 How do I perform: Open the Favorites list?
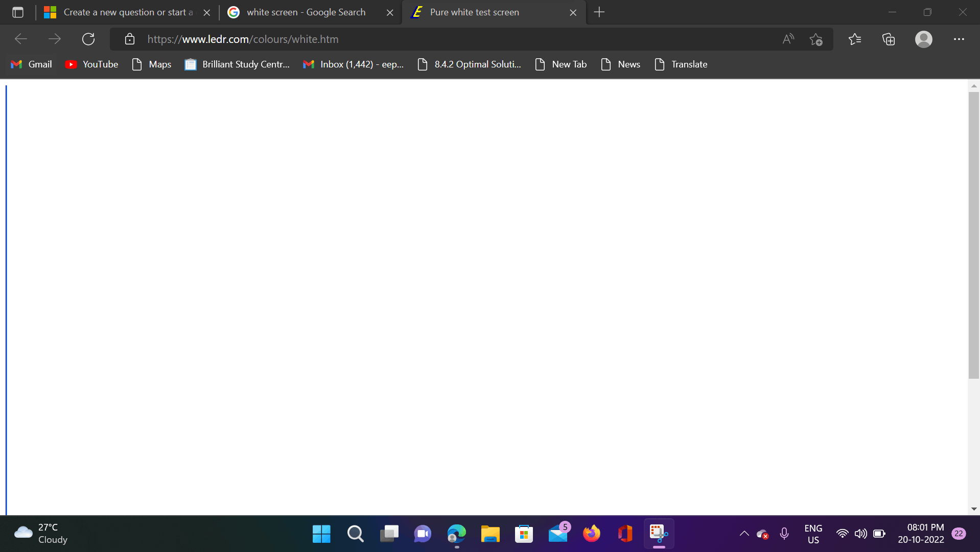[855, 39]
